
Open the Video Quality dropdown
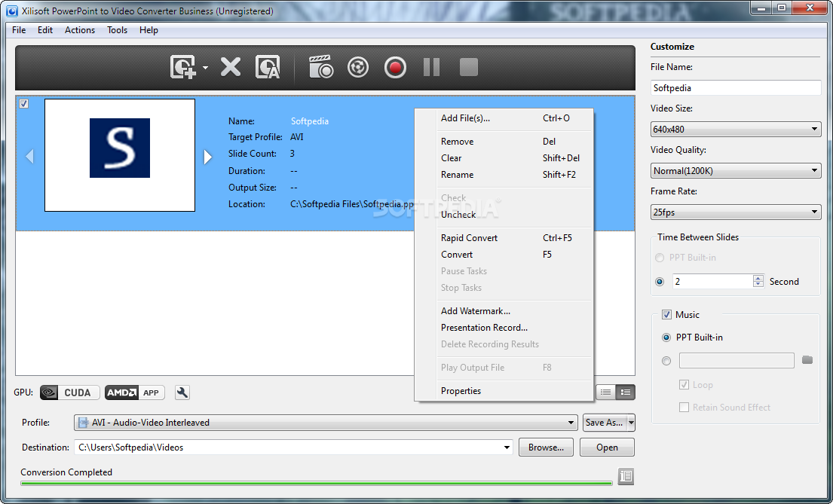736,170
